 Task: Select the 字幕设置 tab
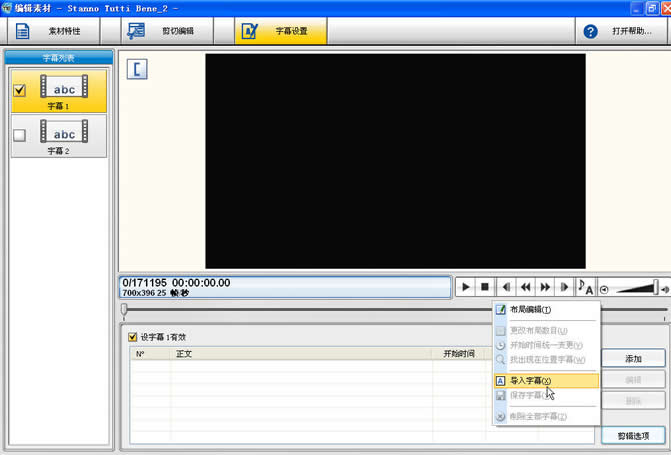(281, 31)
